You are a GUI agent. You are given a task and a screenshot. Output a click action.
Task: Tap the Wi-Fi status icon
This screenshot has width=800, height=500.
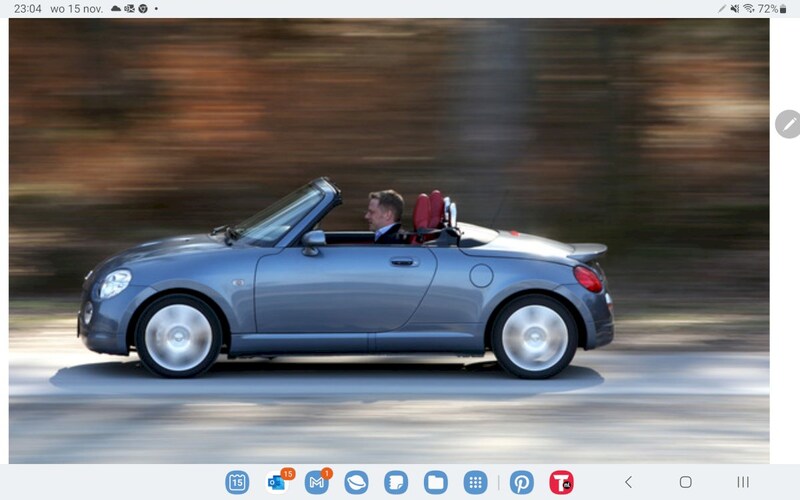748,9
